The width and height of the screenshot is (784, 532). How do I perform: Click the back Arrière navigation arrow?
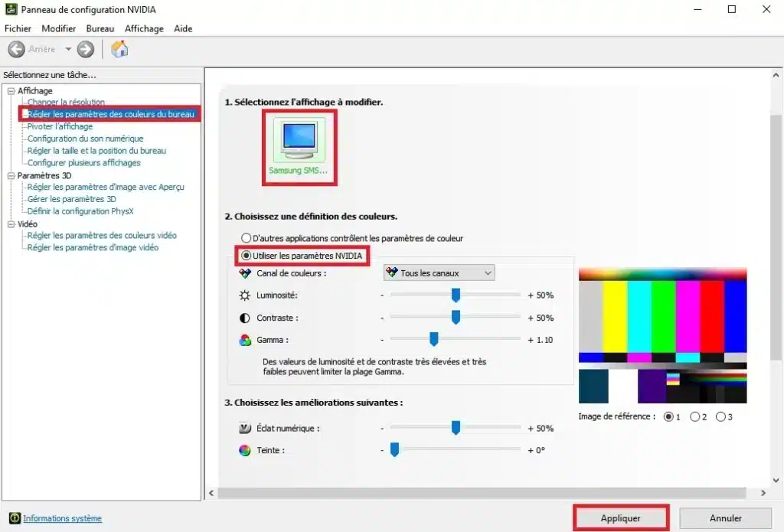pos(17,48)
